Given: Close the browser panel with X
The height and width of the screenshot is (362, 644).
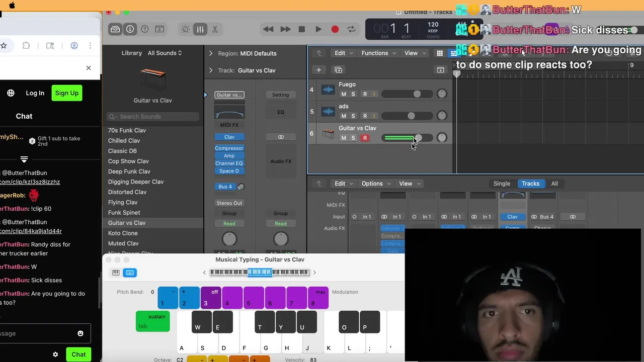Looking at the screenshot, I should tap(89, 68).
